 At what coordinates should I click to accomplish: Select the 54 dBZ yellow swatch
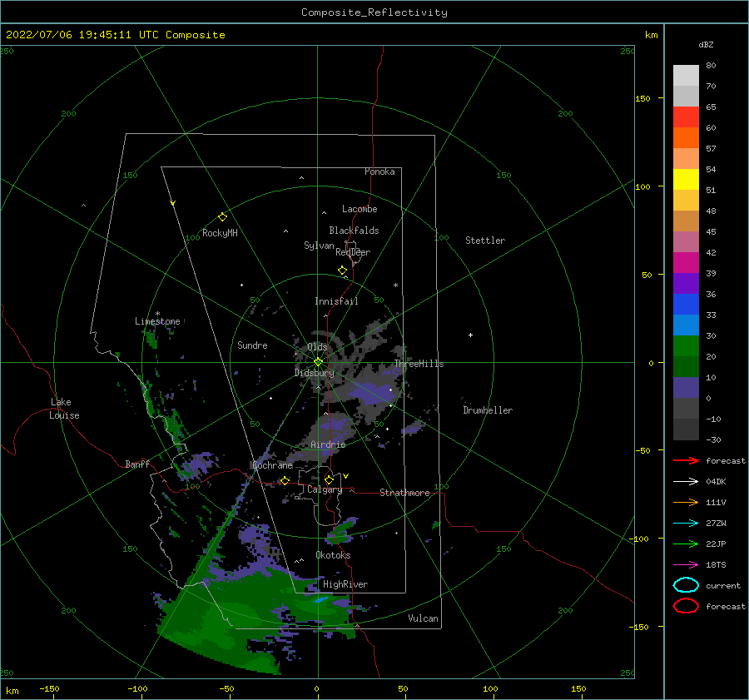point(686,179)
